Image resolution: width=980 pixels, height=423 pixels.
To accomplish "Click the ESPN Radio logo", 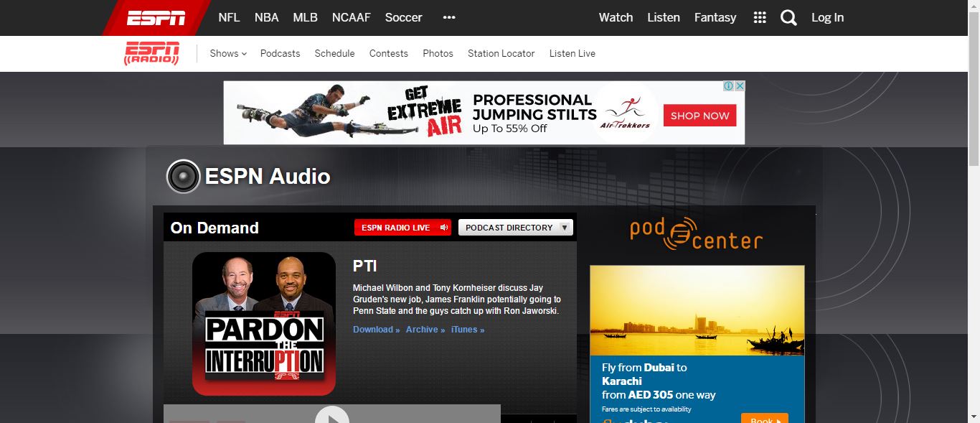I will tap(152, 53).
